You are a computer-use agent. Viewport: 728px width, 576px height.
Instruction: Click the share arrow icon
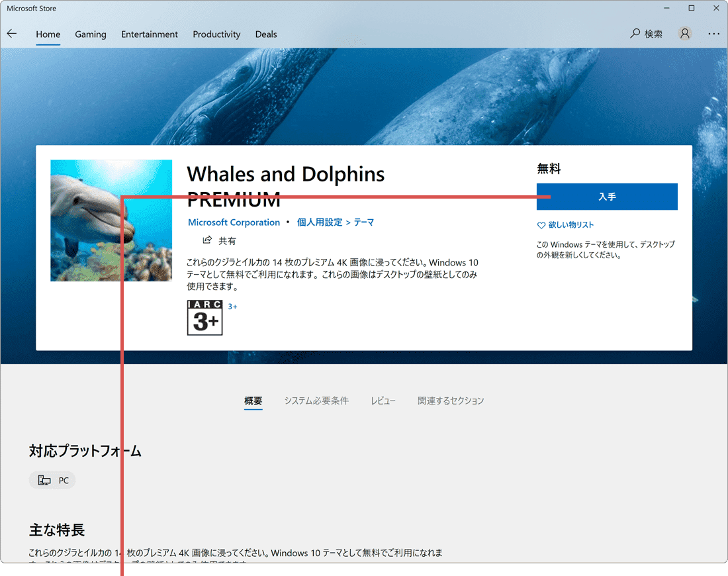(207, 240)
